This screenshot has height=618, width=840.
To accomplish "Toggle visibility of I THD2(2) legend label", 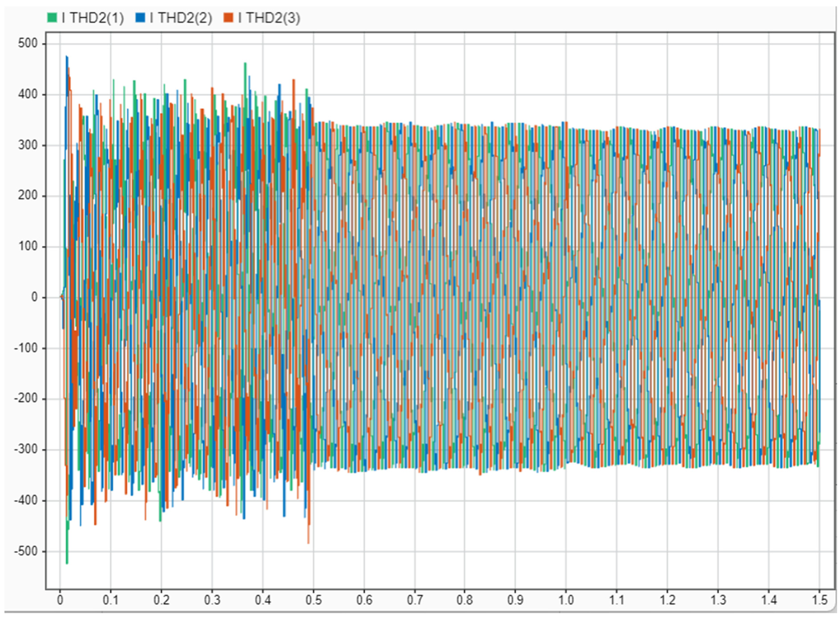I will tap(181, 17).
